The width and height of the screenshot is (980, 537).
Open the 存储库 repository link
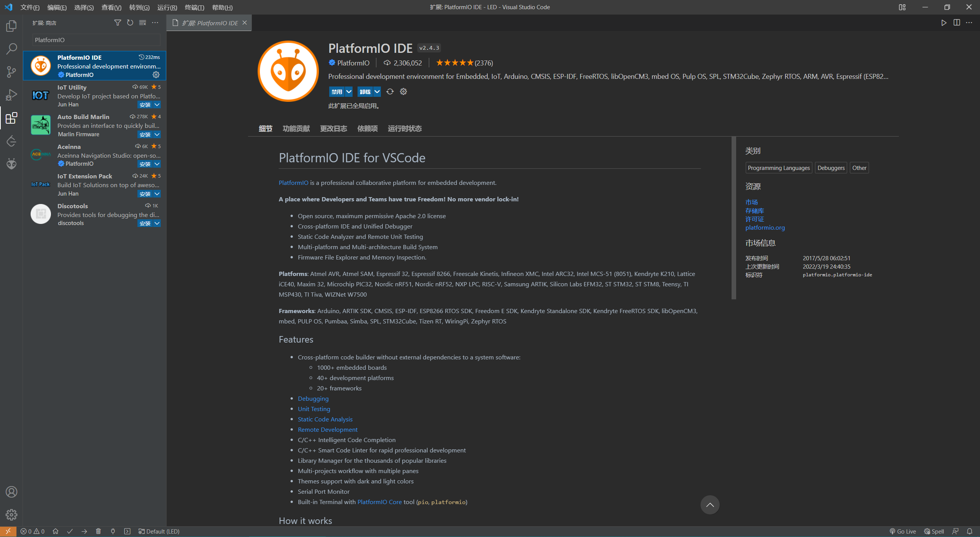[755, 211]
